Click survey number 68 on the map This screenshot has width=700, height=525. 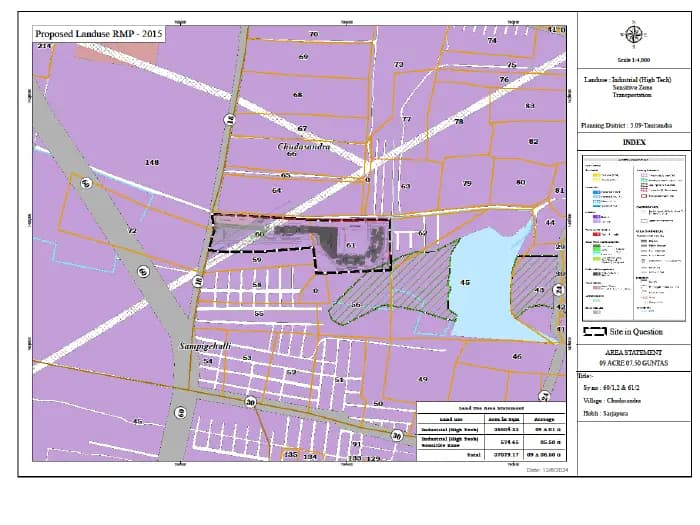pos(298,95)
